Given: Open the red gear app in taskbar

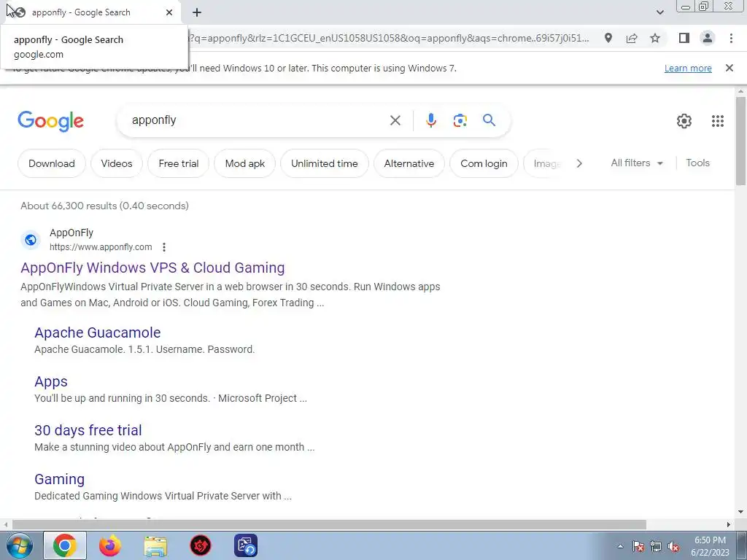Looking at the screenshot, I should tap(201, 545).
